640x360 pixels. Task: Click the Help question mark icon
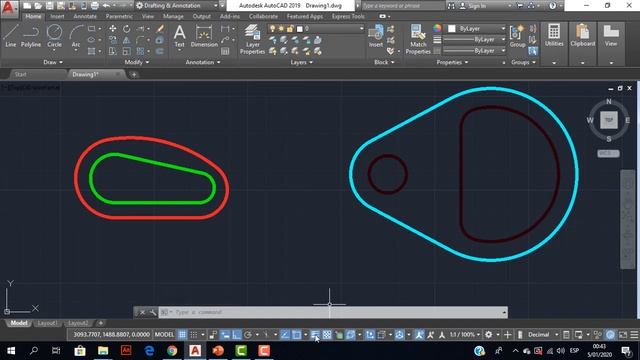552,6
